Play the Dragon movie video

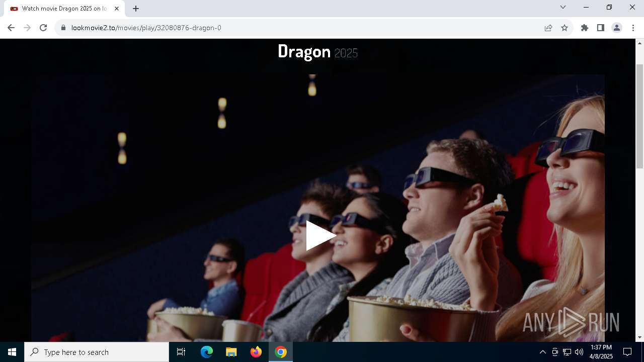pos(320,236)
